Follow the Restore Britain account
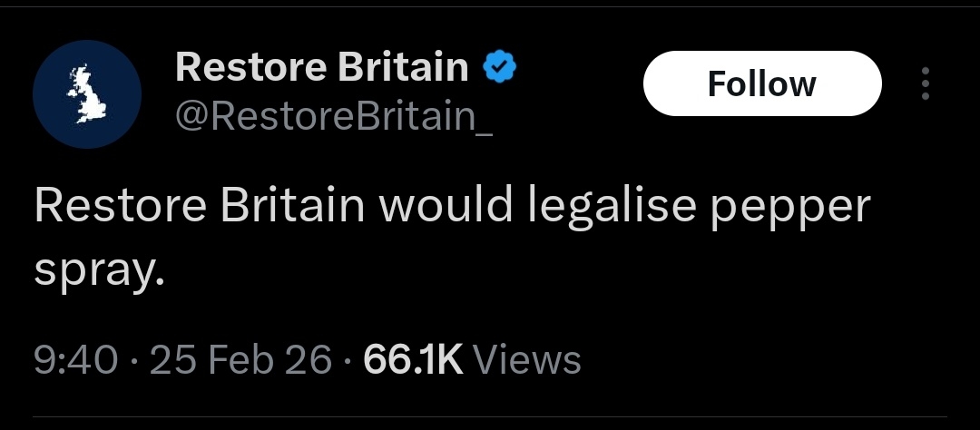This screenshot has height=430, width=980. pyautogui.click(x=761, y=84)
